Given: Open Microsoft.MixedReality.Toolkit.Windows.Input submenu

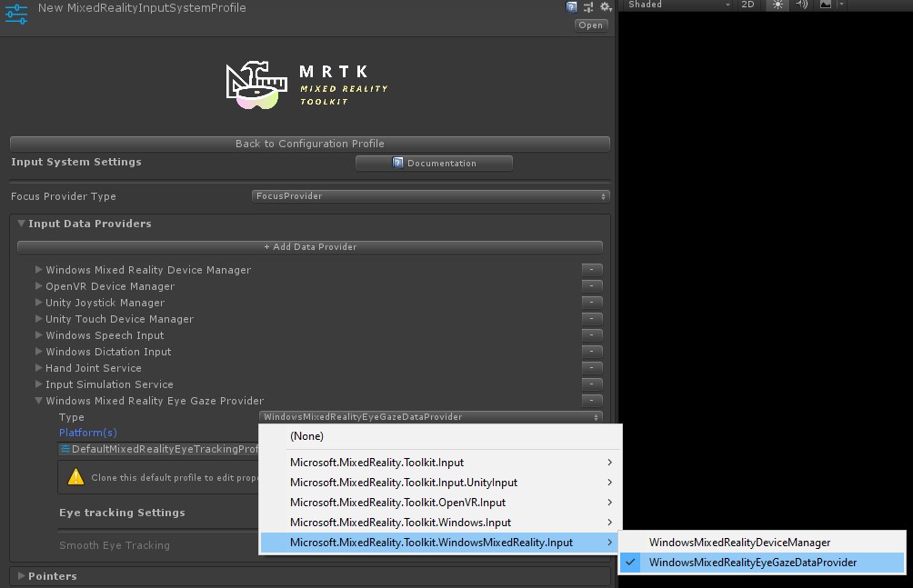Looking at the screenshot, I should pyautogui.click(x=440, y=523).
